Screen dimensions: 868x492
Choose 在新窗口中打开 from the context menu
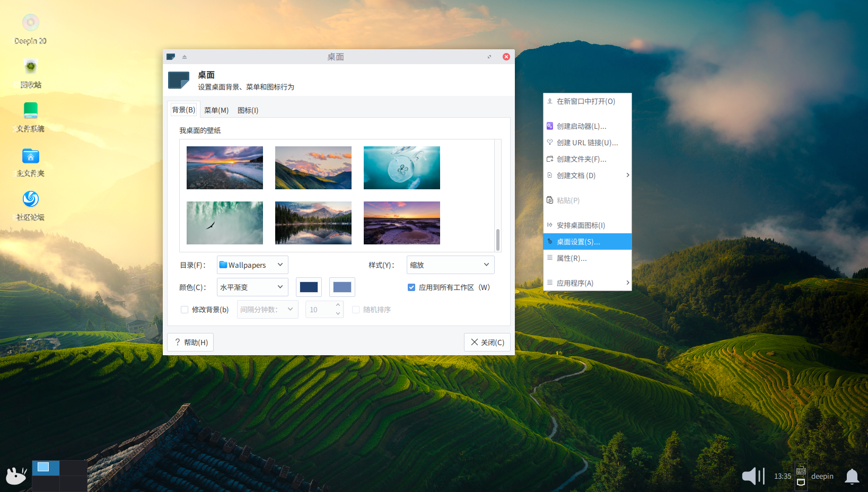588,101
